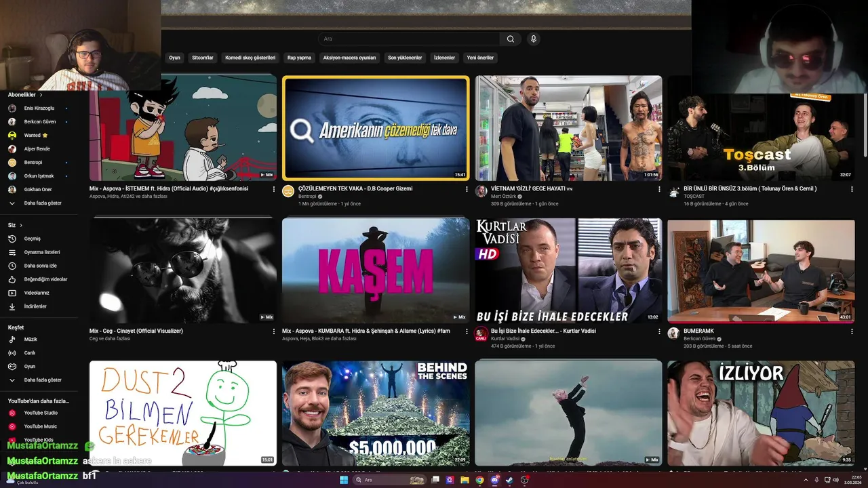Expand the Abonelikler header chevron
The image size is (868, 488).
pos(39,95)
